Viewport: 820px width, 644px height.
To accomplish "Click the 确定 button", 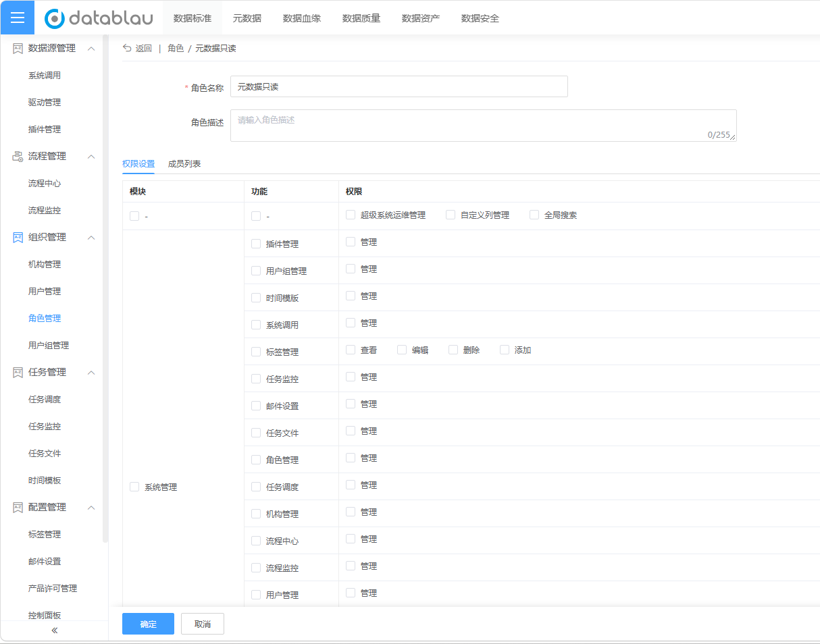I will 148,624.
